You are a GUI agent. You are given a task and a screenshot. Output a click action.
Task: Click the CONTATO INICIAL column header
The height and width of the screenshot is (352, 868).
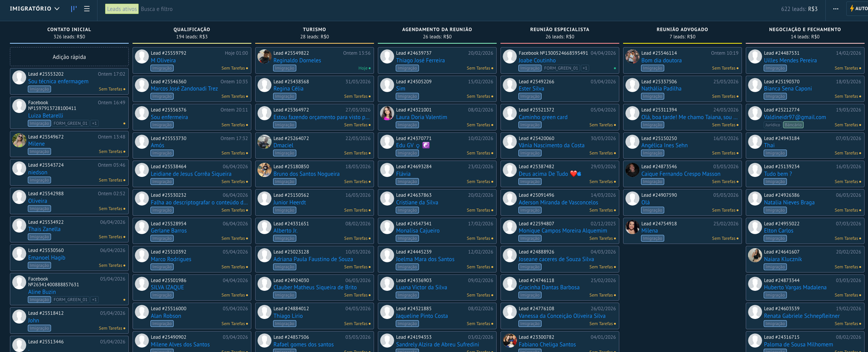click(69, 29)
